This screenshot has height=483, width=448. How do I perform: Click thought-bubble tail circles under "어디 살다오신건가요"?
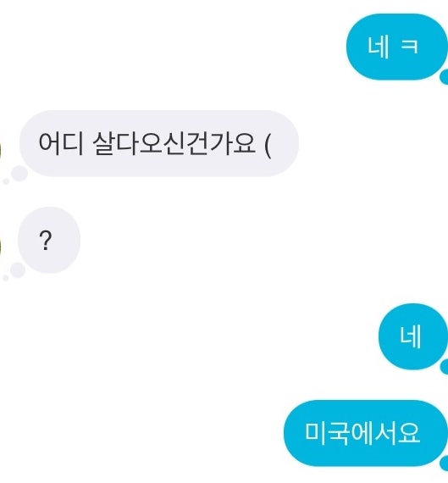pyautogui.click(x=15, y=175)
